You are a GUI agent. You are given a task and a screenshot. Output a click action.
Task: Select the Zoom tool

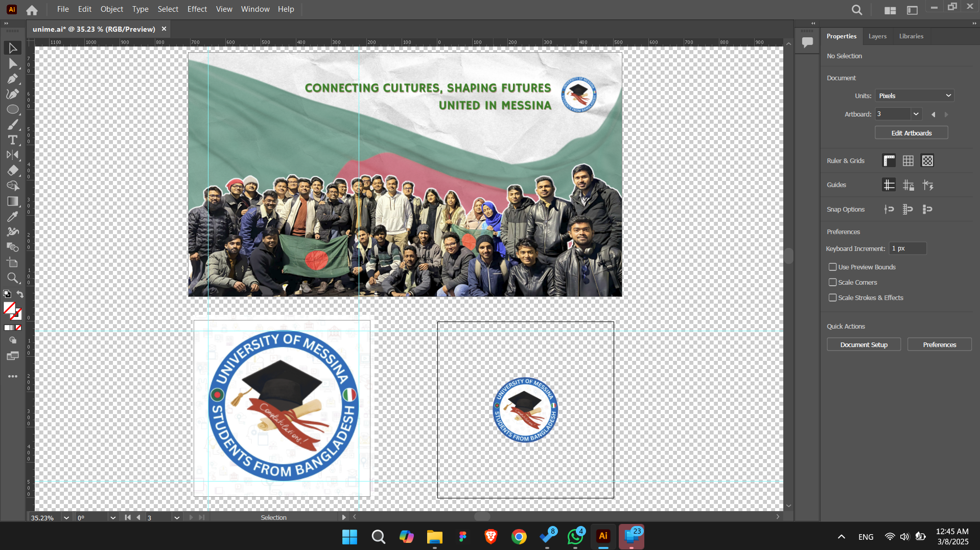(13, 278)
